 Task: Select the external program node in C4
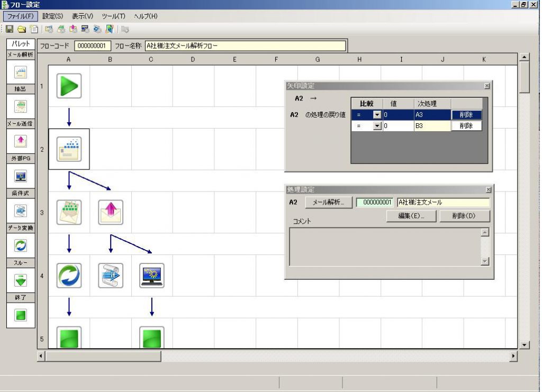click(152, 276)
